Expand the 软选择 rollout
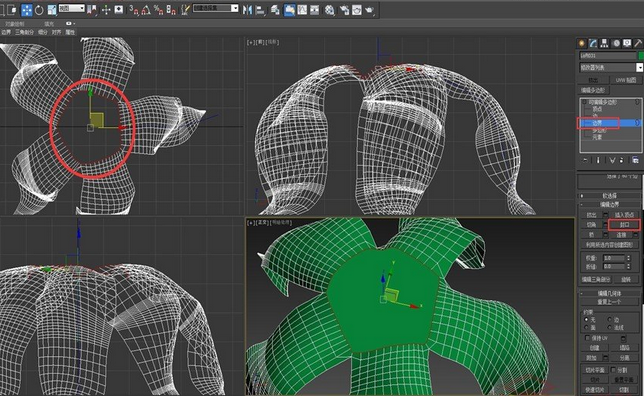 click(x=610, y=196)
